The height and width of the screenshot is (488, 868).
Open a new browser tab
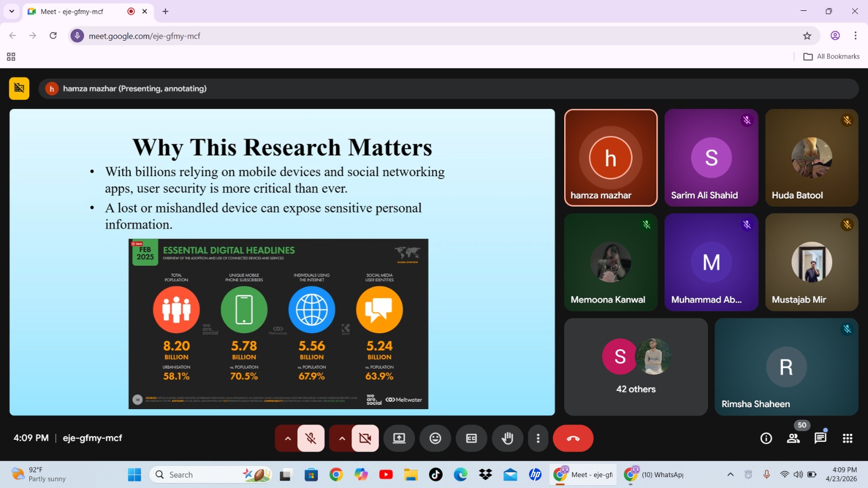(x=165, y=11)
